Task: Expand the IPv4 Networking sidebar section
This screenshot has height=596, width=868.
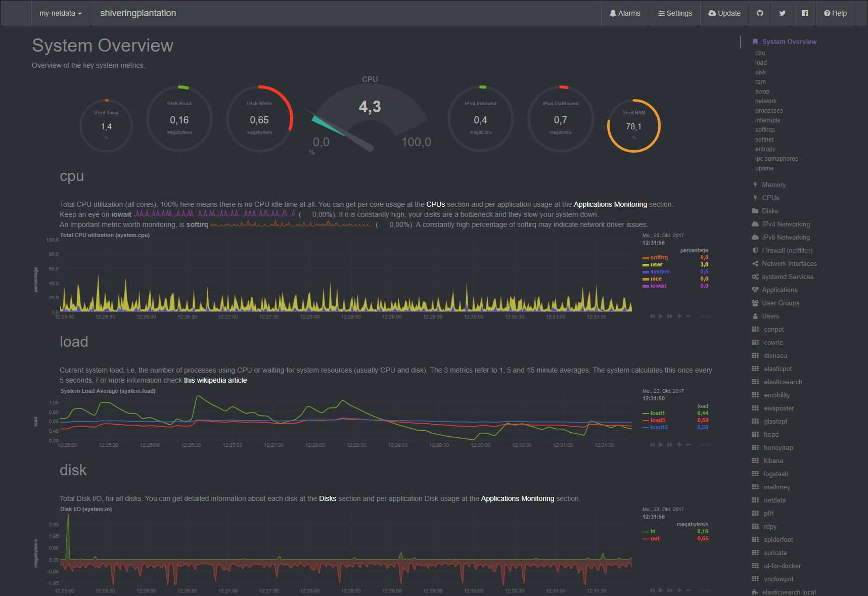Action: 786,224
